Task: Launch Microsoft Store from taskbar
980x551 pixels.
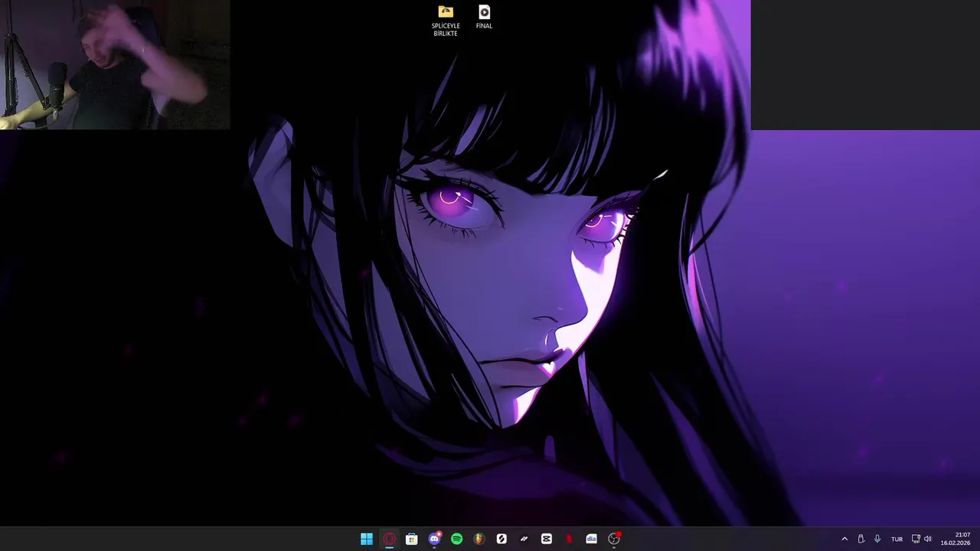Action: [412, 539]
